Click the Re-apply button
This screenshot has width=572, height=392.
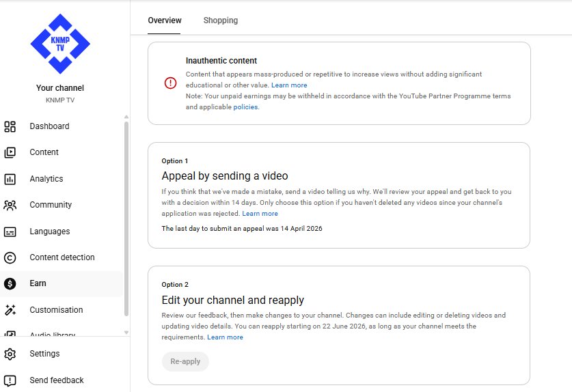(x=185, y=362)
